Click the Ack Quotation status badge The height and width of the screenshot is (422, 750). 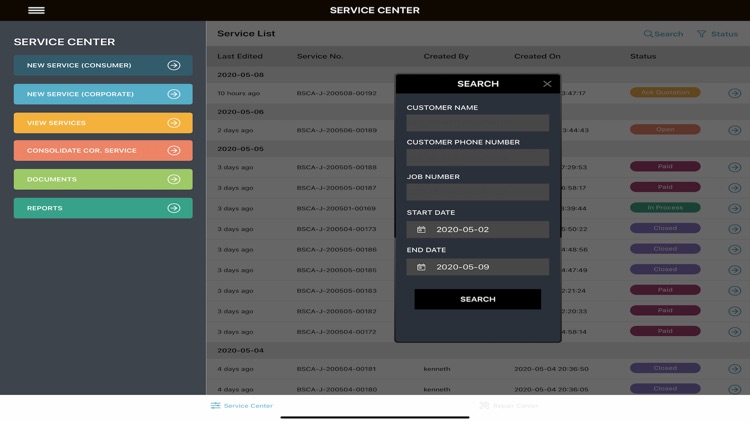(665, 92)
